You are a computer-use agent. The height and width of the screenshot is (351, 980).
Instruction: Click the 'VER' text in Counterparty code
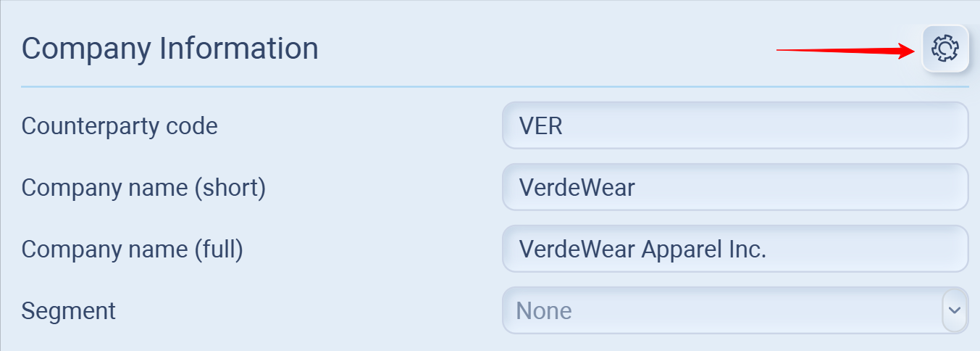(x=540, y=126)
